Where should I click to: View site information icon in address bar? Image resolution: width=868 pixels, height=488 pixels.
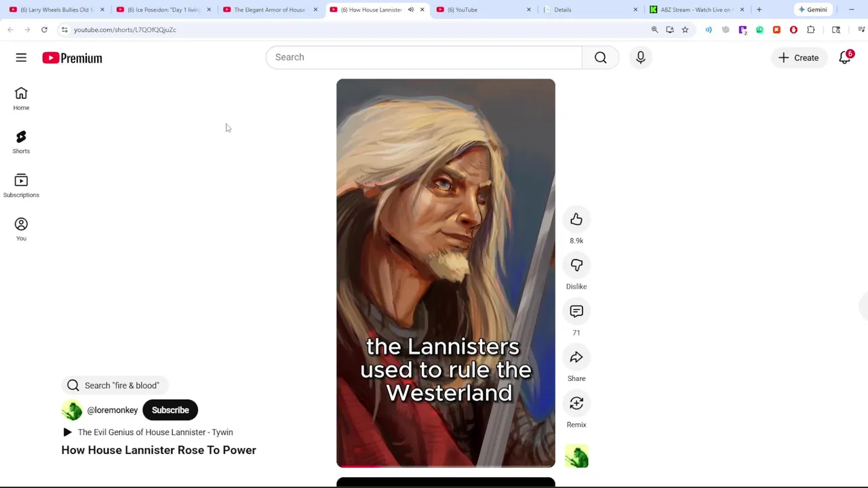(64, 30)
